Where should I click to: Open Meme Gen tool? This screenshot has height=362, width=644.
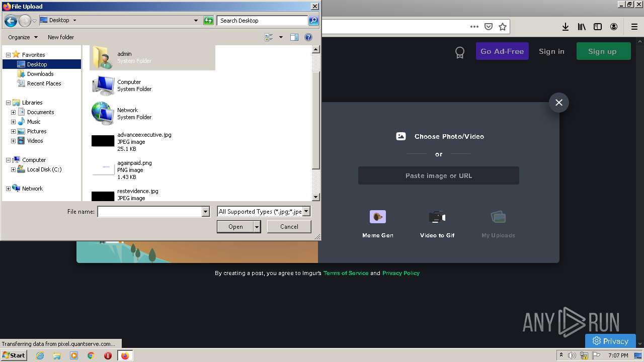coord(378,224)
